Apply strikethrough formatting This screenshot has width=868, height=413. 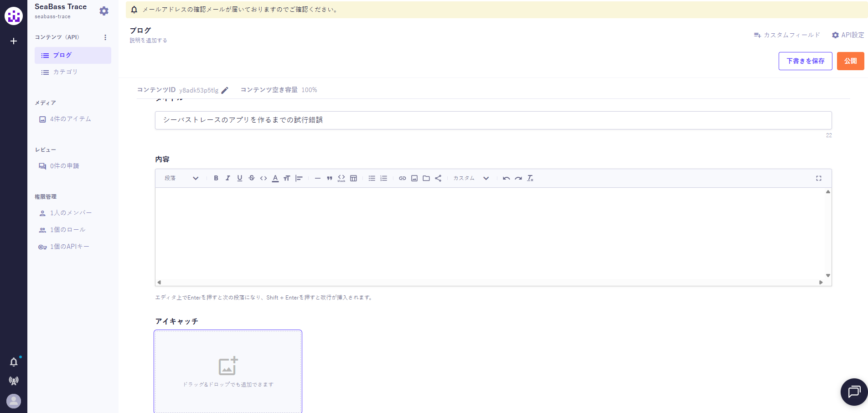coord(252,178)
